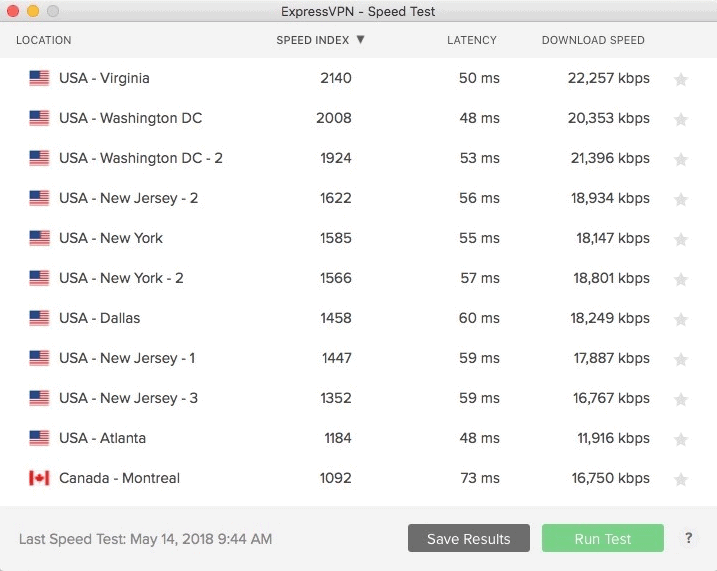This screenshot has height=571, width=717.
Task: Choose the USA - New Jersey - 2 location
Action: pos(128,198)
